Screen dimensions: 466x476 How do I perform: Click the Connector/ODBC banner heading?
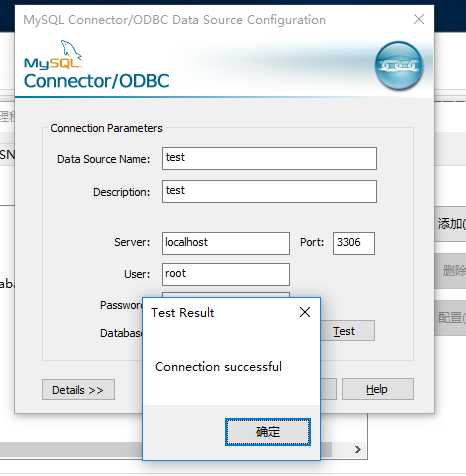97,81
